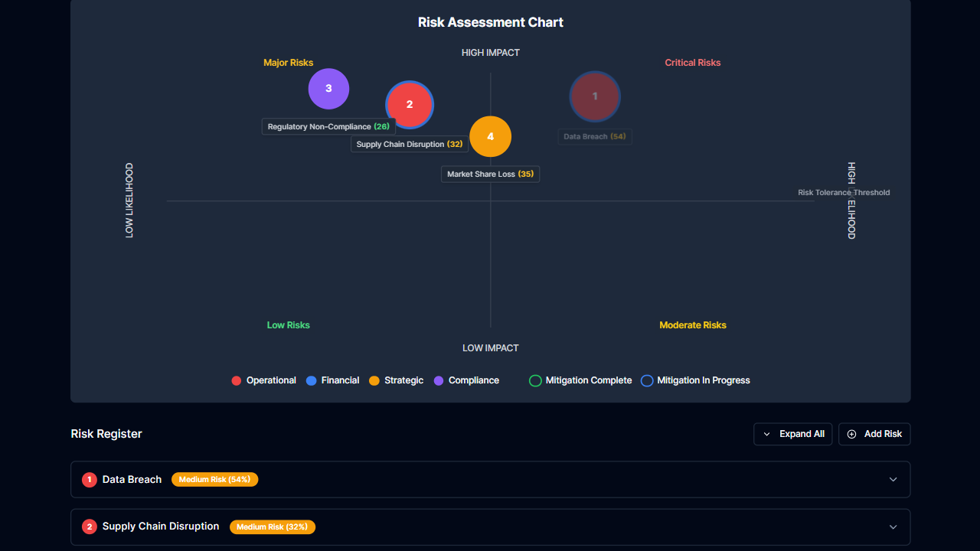Screen dimensions: 980x551
Task: Select the blue Financial legend dot
Action: coord(310,380)
